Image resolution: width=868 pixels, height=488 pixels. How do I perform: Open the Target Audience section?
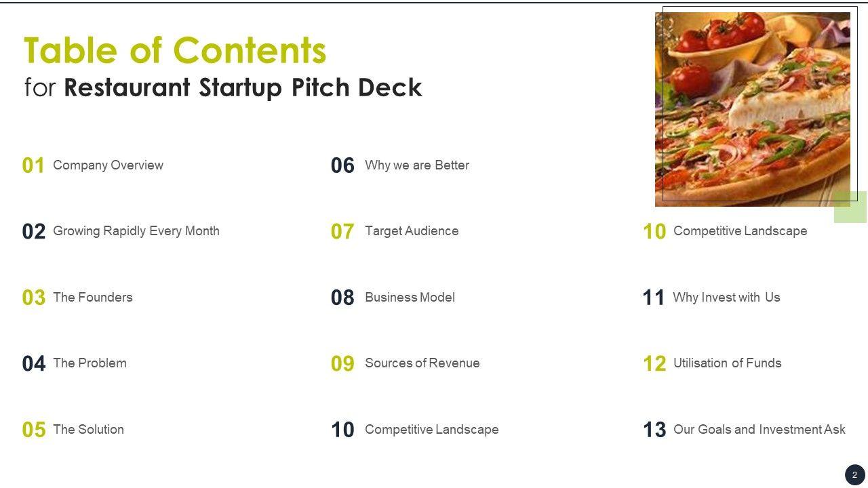411,230
